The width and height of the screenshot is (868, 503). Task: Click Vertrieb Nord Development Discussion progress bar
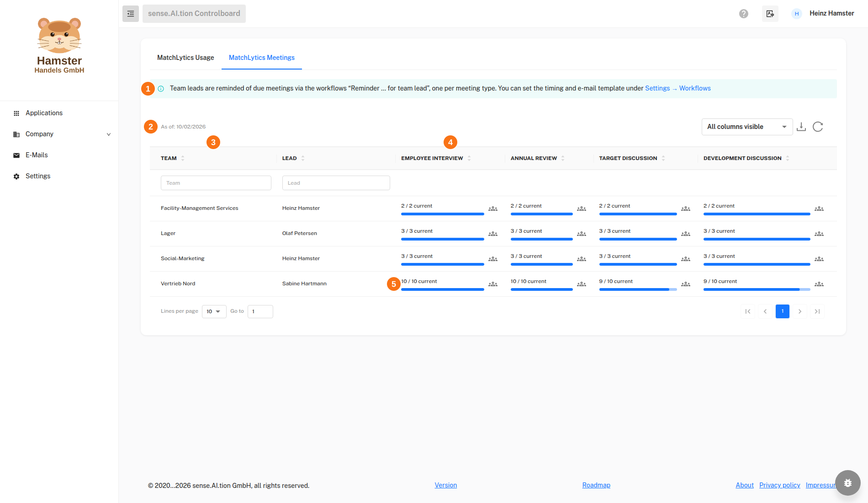(757, 289)
